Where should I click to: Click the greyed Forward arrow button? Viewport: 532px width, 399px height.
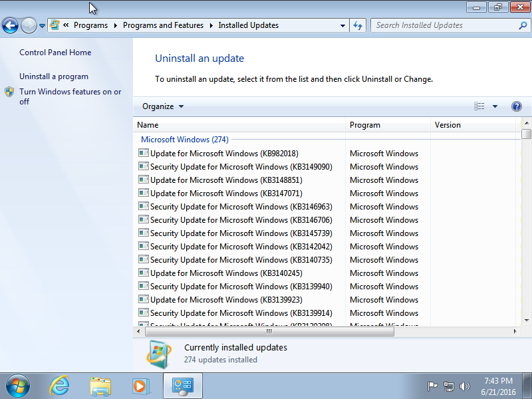(x=29, y=25)
